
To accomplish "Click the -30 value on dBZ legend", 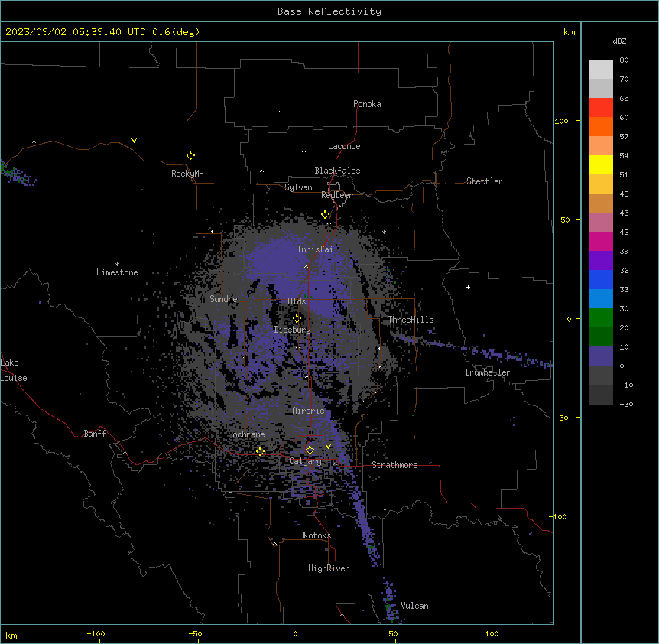I will point(626,404).
